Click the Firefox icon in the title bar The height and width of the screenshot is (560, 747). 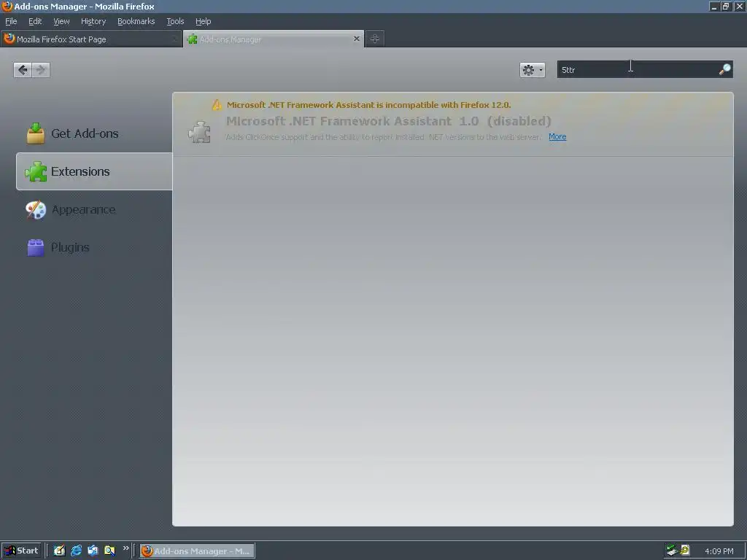[7, 6]
